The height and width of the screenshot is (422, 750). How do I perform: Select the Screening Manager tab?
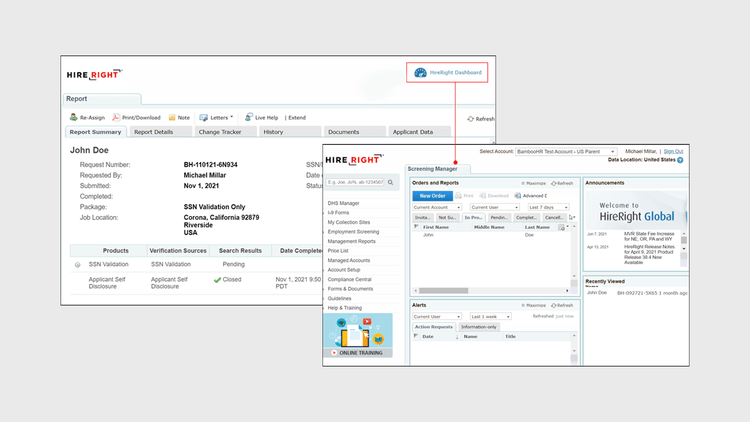(438, 169)
